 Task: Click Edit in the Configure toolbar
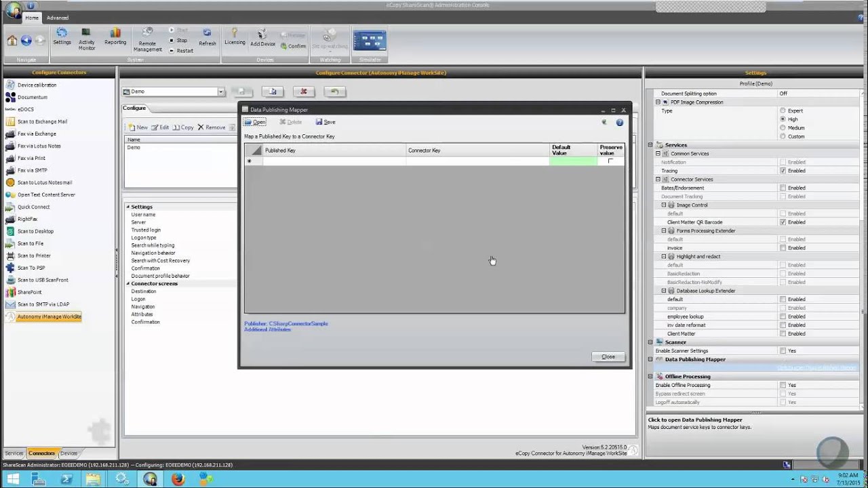160,127
